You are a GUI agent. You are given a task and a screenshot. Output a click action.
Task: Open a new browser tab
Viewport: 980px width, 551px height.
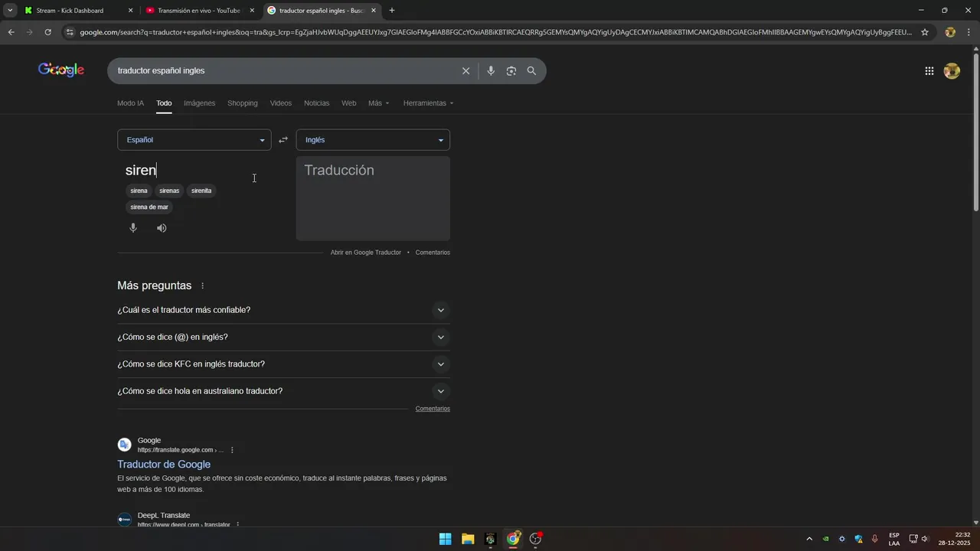click(x=392, y=11)
